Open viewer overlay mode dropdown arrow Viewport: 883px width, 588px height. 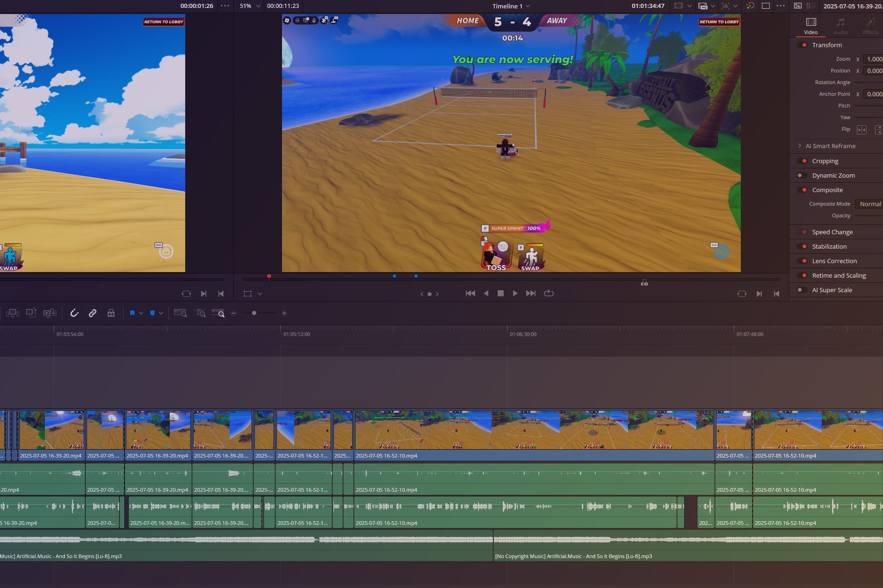(260, 294)
